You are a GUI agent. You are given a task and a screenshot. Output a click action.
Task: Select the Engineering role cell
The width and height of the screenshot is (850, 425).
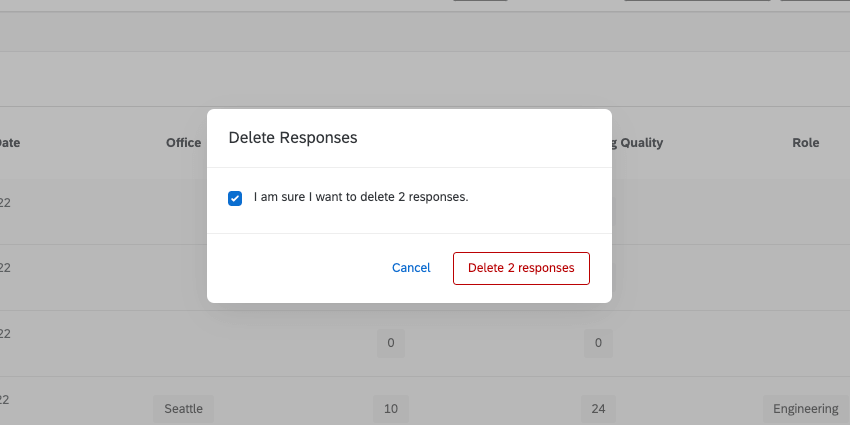click(x=806, y=409)
